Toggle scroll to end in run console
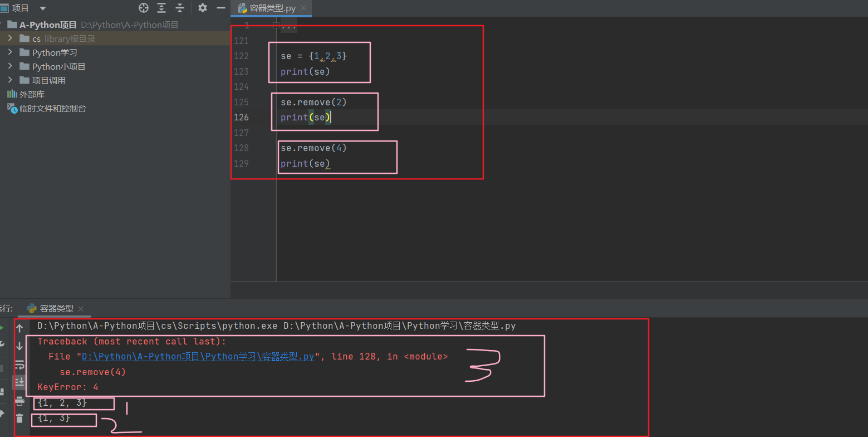The height and width of the screenshot is (437, 868). tap(19, 382)
